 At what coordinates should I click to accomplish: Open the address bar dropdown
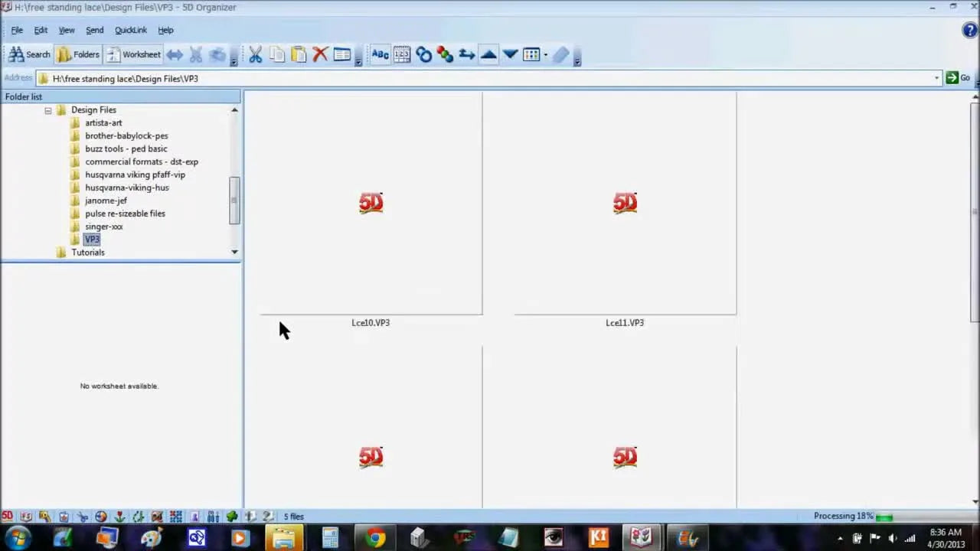[x=936, y=77]
